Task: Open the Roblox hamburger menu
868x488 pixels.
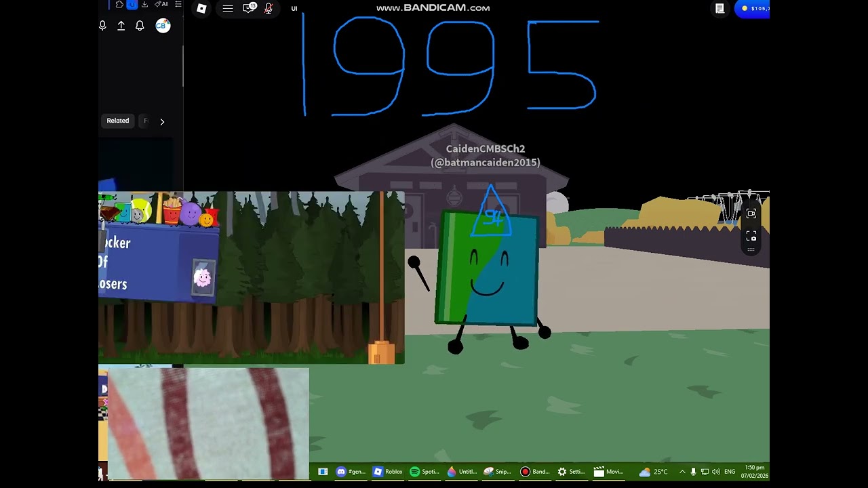Action: click(228, 8)
